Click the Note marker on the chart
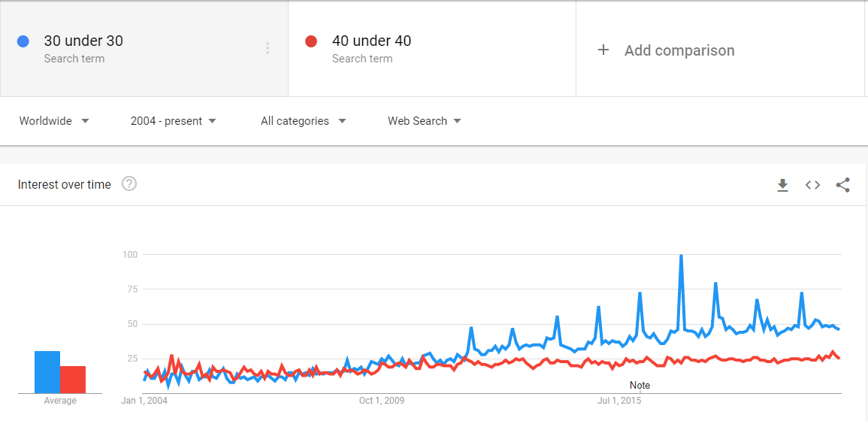 (640, 385)
